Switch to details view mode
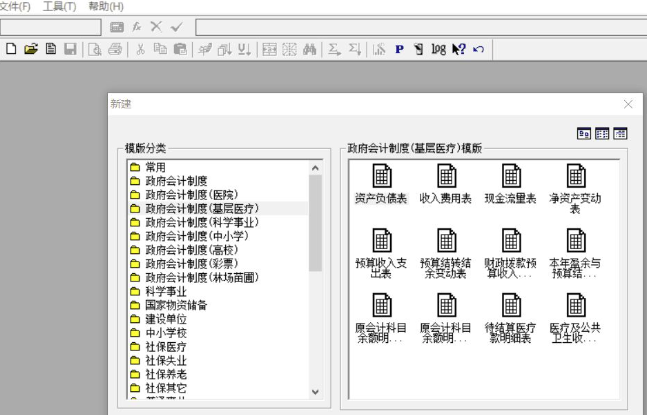 620,134
